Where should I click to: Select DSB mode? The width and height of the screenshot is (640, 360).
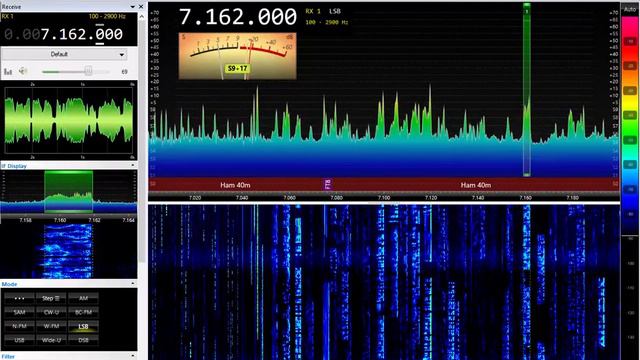[83, 340]
